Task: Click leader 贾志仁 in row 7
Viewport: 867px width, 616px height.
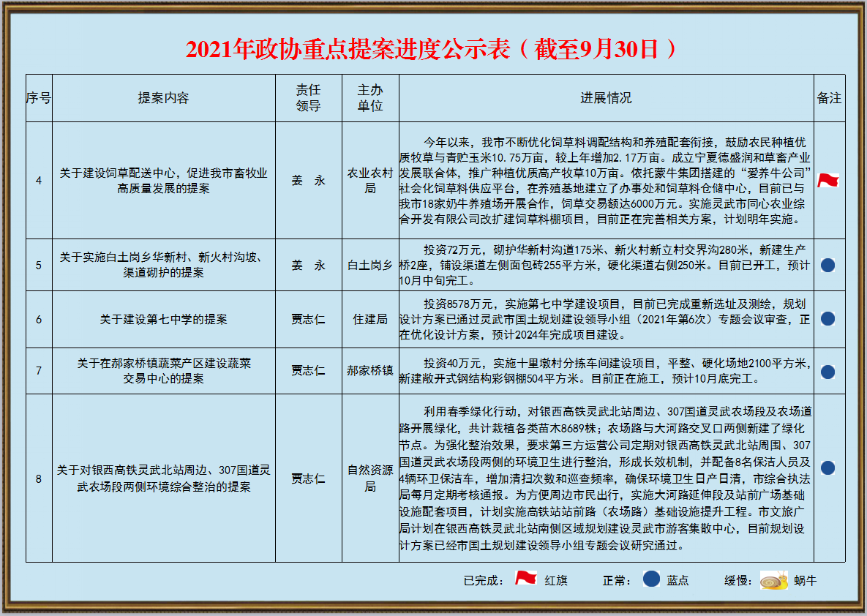Action: point(308,370)
